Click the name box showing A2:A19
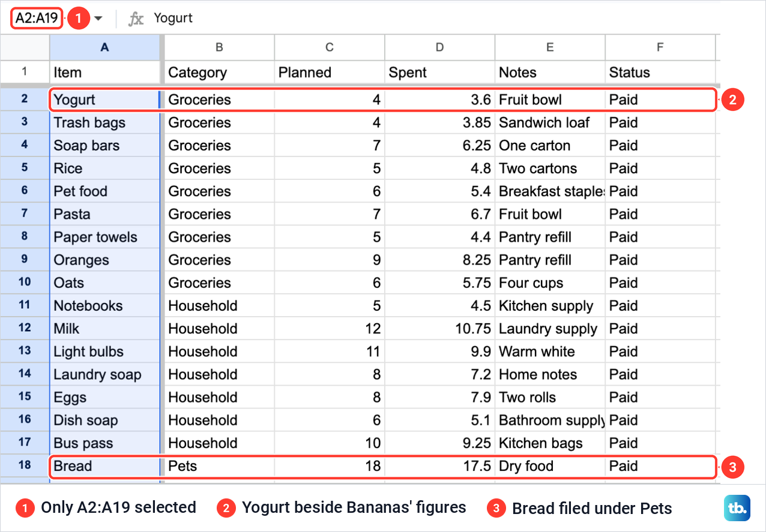The image size is (766, 532). click(37, 18)
